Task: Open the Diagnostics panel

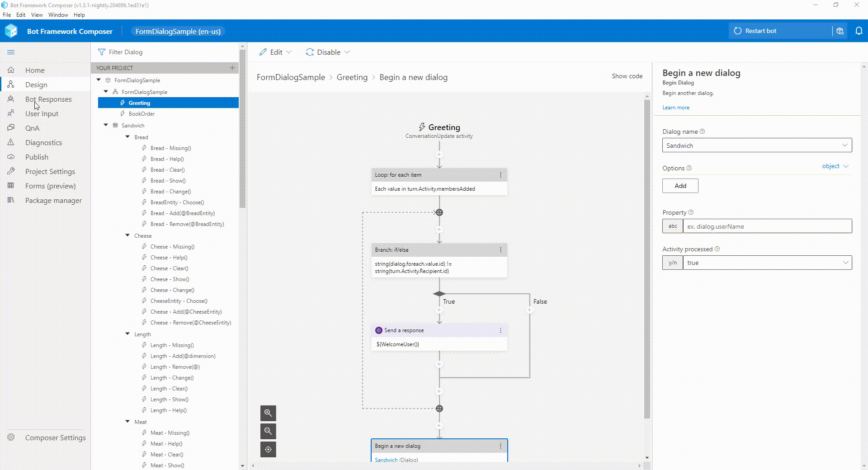Action: click(43, 142)
